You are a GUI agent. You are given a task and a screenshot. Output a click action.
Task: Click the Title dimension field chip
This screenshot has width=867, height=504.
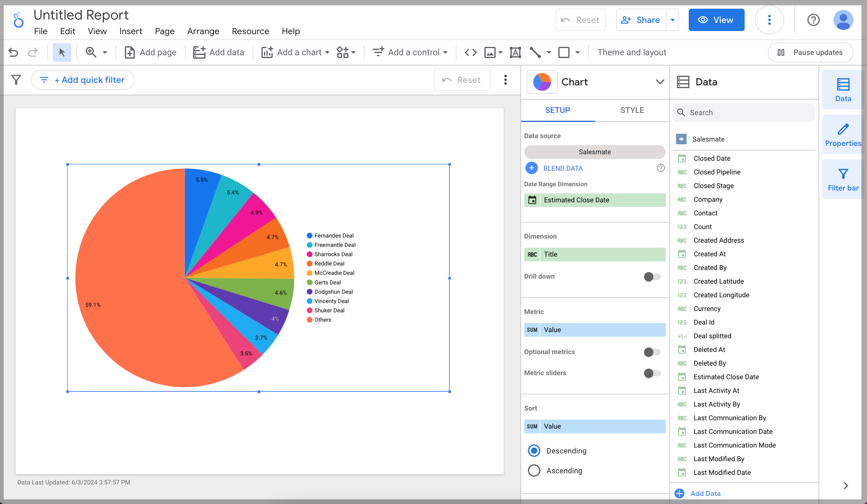click(595, 254)
